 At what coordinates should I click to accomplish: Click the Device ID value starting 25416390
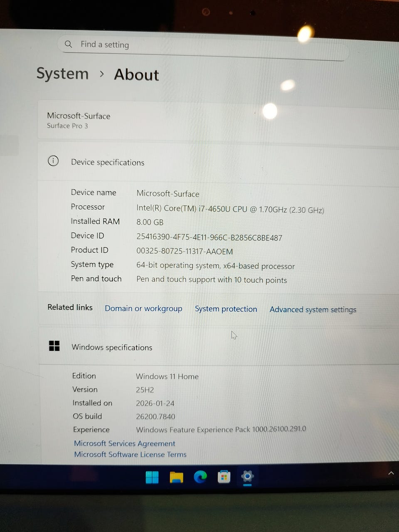(209, 238)
